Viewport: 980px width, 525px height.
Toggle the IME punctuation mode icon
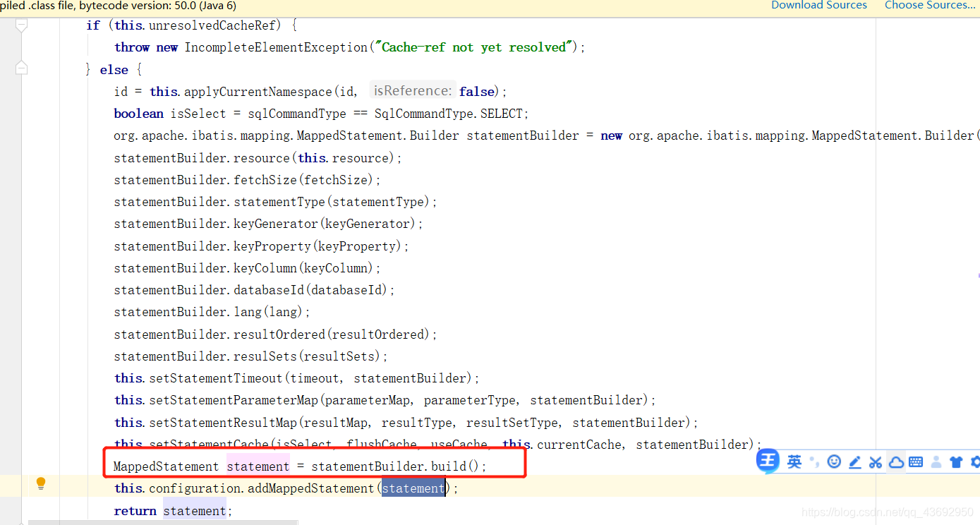click(814, 463)
